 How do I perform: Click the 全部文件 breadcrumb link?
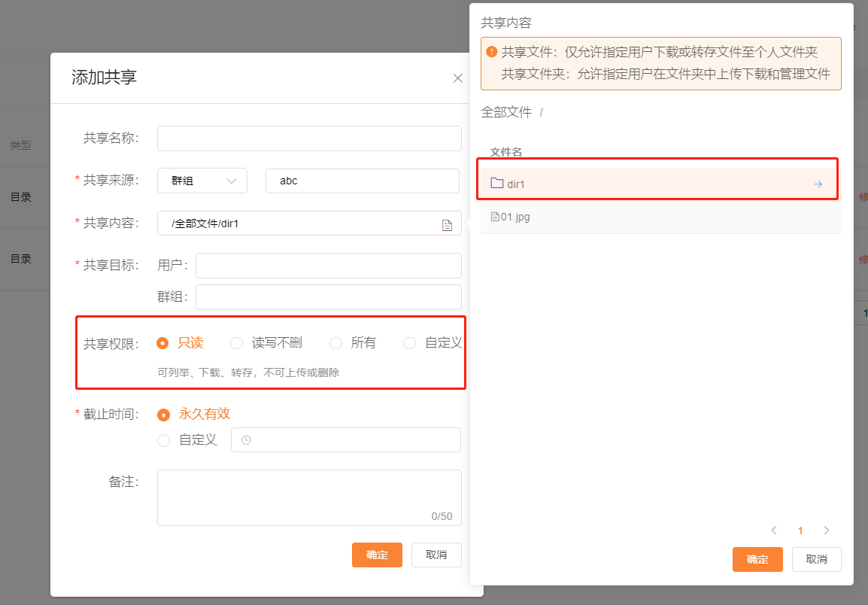[506, 112]
